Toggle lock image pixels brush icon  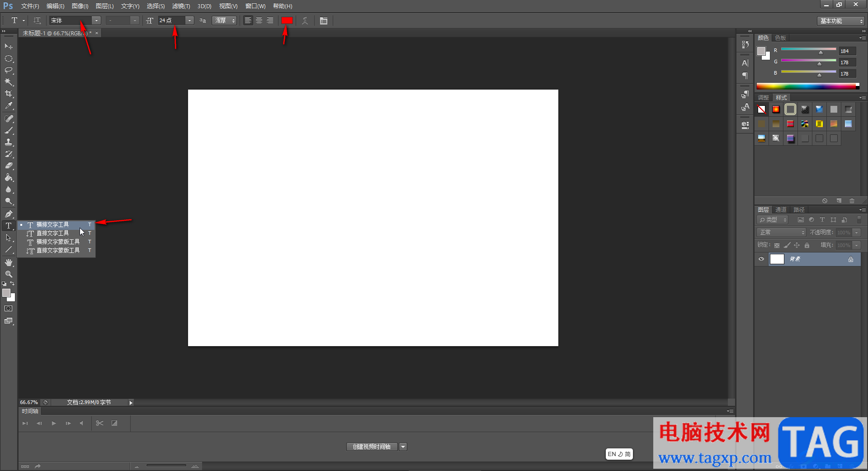pos(787,245)
